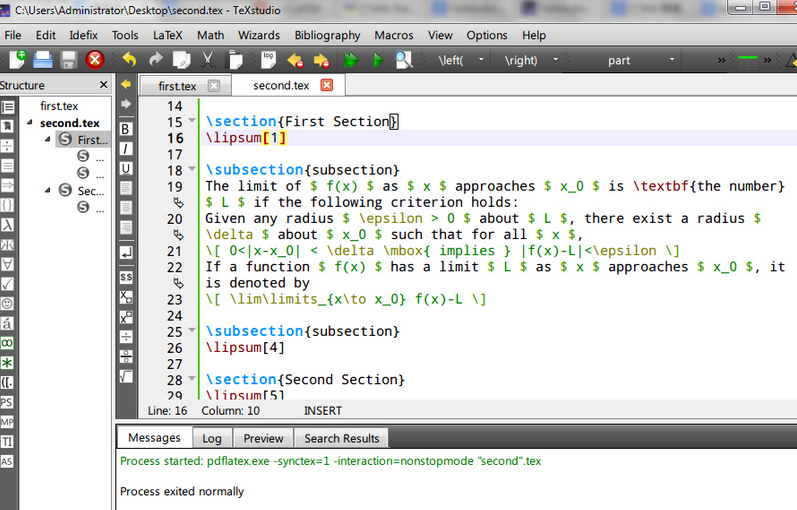Screen dimensions: 797x510
Task: Show Greek letters via the λ icon
Action: coord(7,225)
